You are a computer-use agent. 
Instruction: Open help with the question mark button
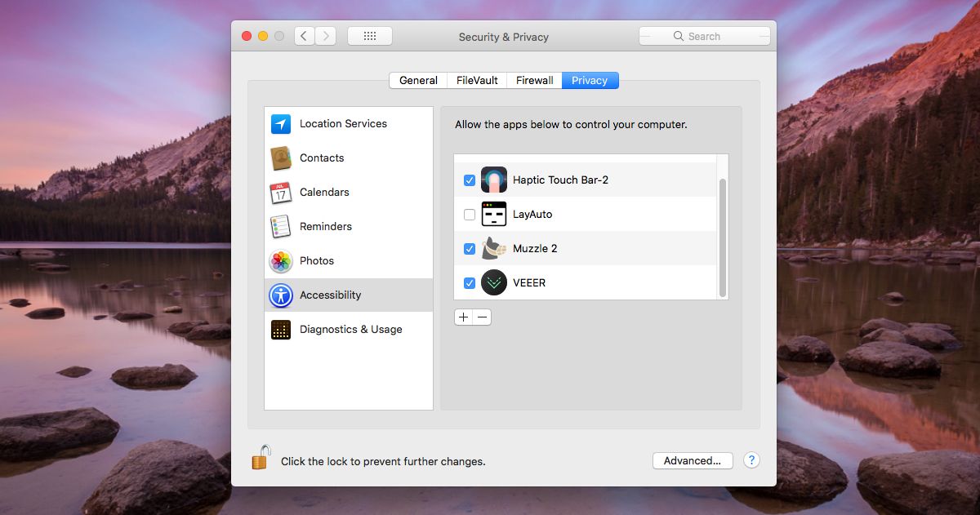click(751, 460)
